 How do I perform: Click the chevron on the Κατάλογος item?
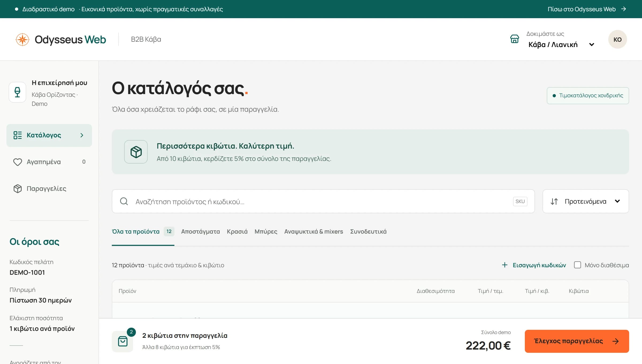click(82, 135)
